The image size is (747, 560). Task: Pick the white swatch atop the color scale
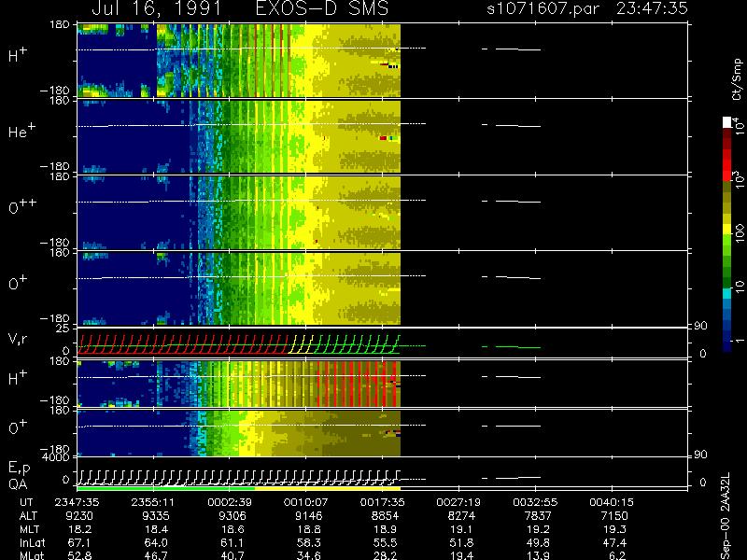click(x=727, y=122)
